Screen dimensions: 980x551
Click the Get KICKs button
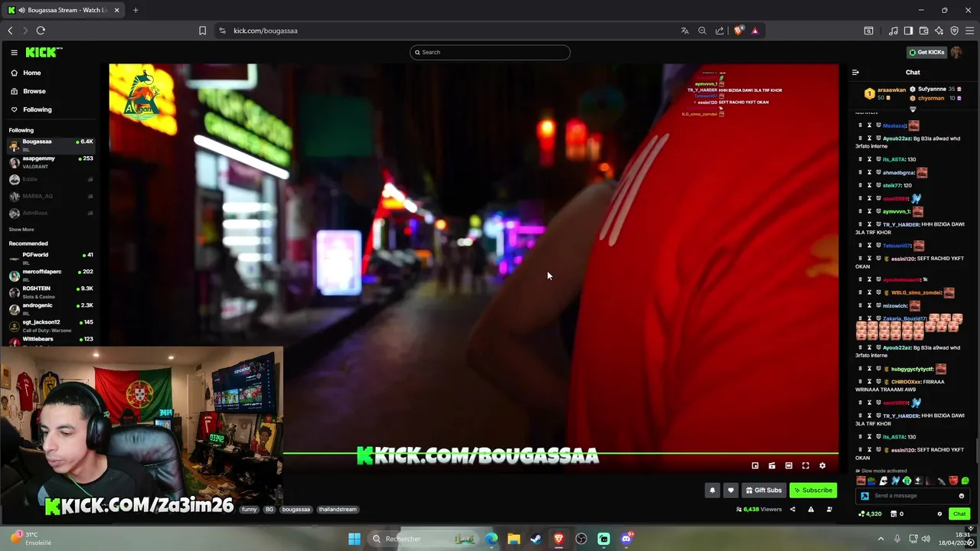[x=926, y=52]
